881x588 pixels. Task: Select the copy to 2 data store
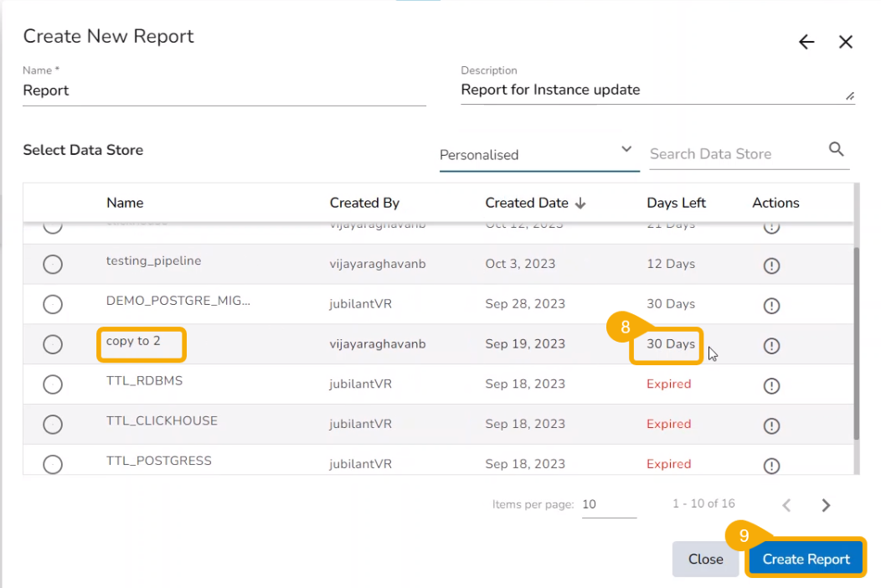(x=53, y=344)
